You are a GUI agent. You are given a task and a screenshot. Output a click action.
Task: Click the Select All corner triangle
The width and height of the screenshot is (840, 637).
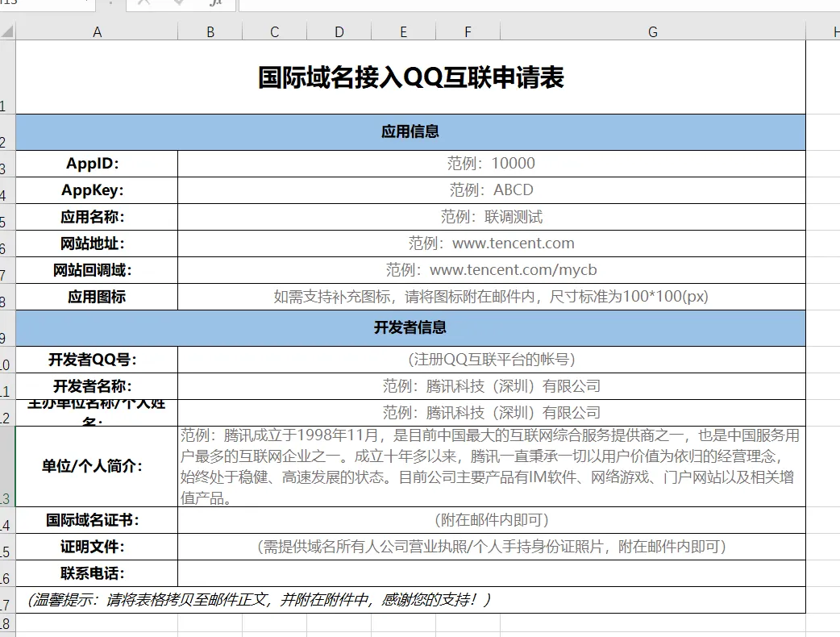(x=7, y=31)
